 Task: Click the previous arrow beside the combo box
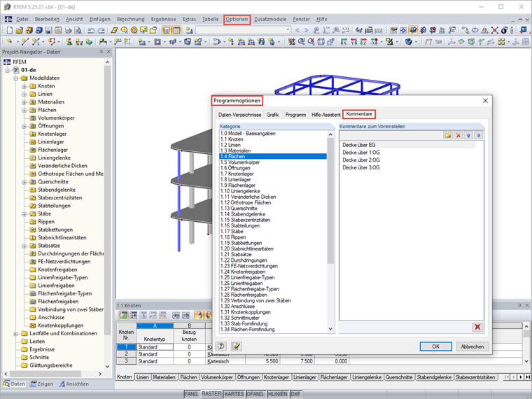tap(297, 31)
